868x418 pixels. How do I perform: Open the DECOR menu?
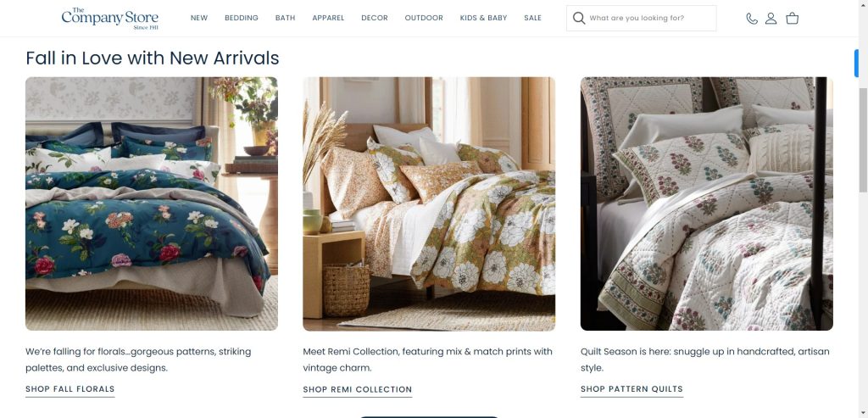(375, 18)
